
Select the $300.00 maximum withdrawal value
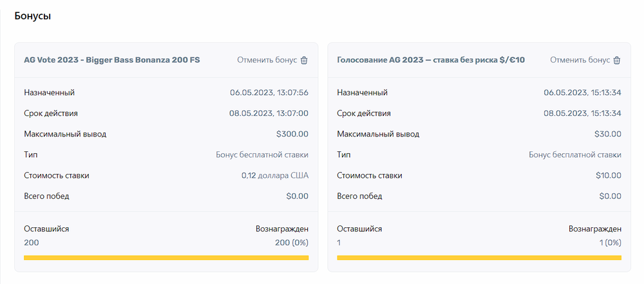point(292,134)
